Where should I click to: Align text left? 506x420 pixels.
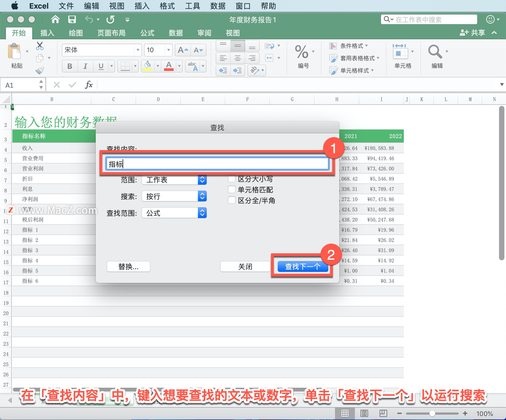click(223, 58)
